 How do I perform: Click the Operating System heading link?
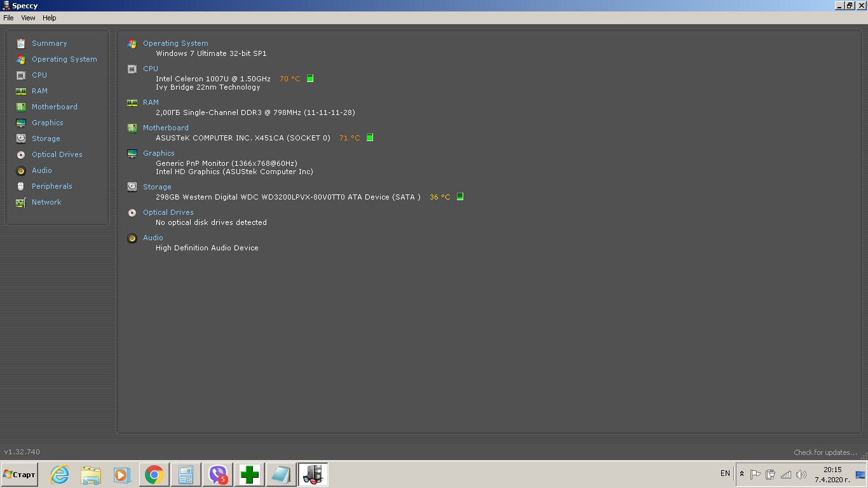(x=175, y=43)
